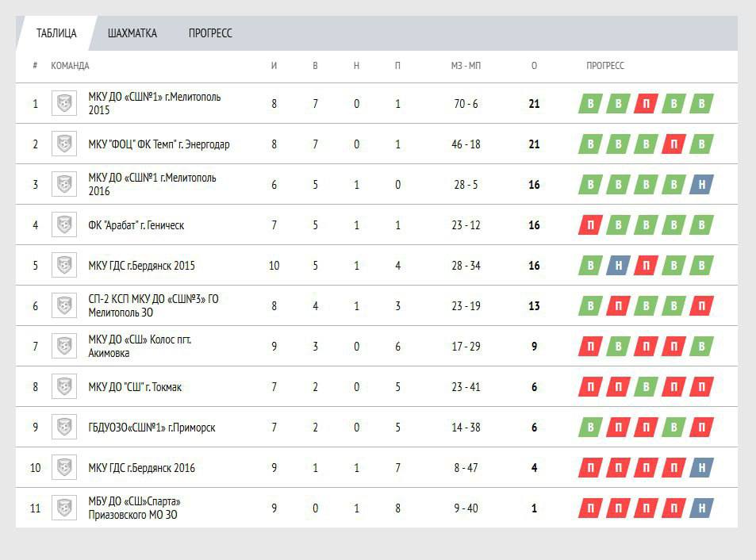Click the logo beside МКУ ФОЦ ФК Темп
This screenshot has height=560, width=756.
[64, 144]
